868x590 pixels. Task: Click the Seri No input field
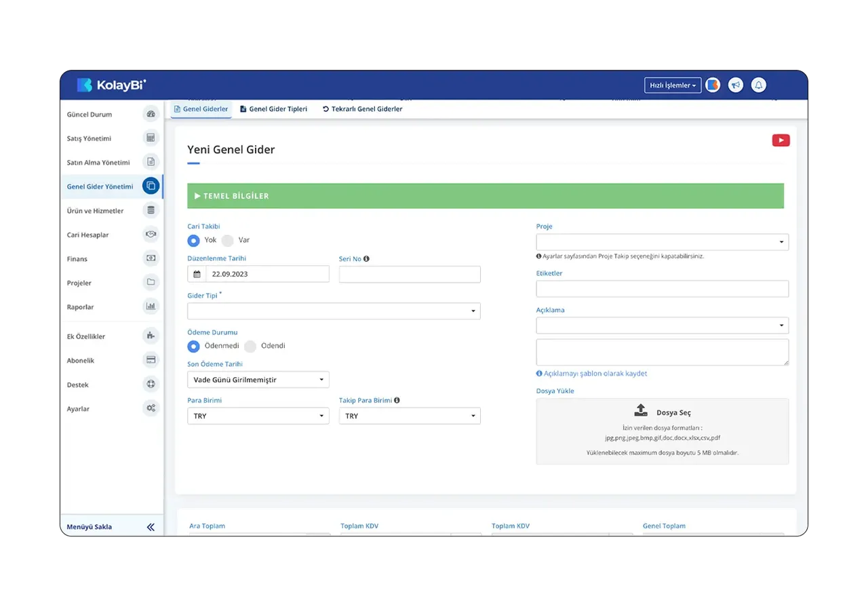click(410, 274)
